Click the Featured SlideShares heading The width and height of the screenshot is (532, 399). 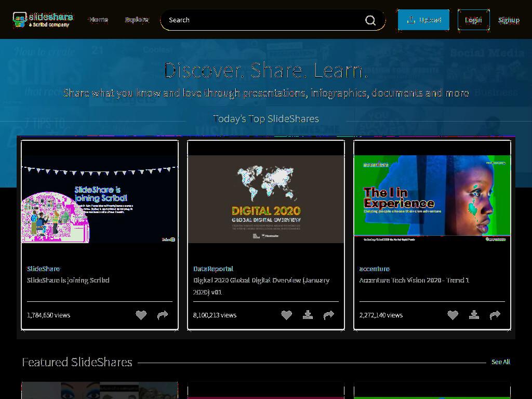77,362
